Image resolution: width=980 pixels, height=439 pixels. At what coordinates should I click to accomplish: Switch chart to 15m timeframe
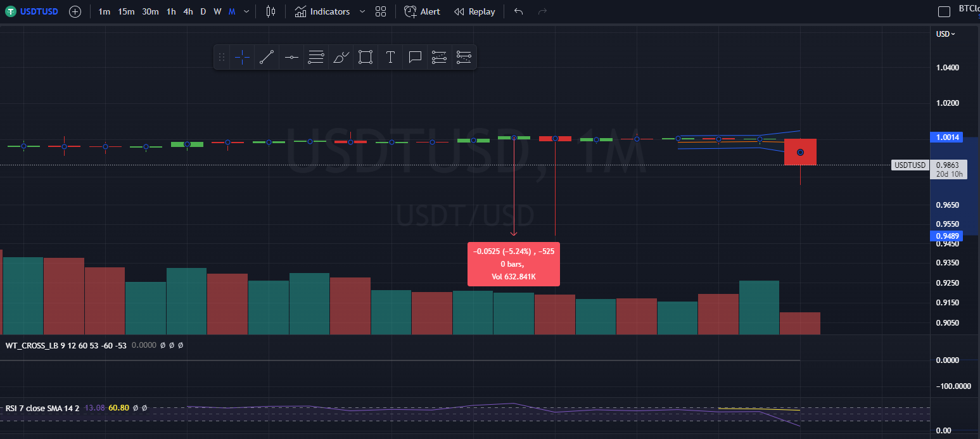pos(126,11)
